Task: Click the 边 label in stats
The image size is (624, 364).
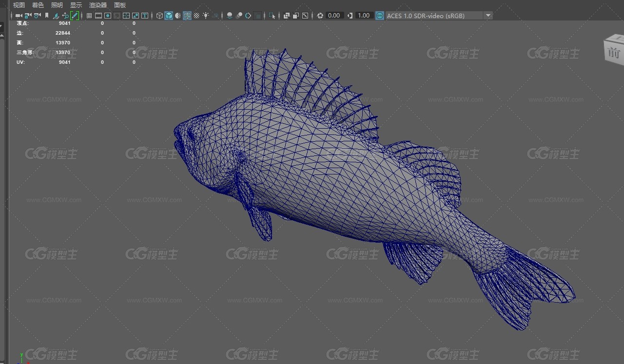Action: click(x=19, y=33)
